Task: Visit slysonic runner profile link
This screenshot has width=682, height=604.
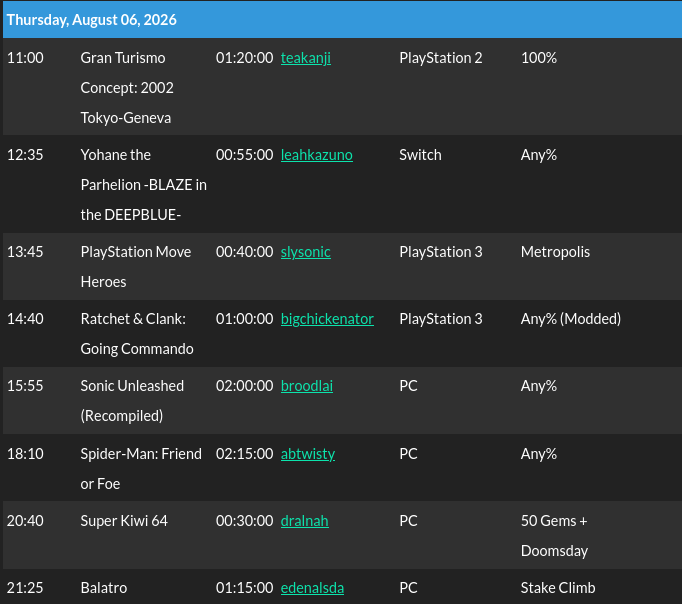Action: [306, 252]
